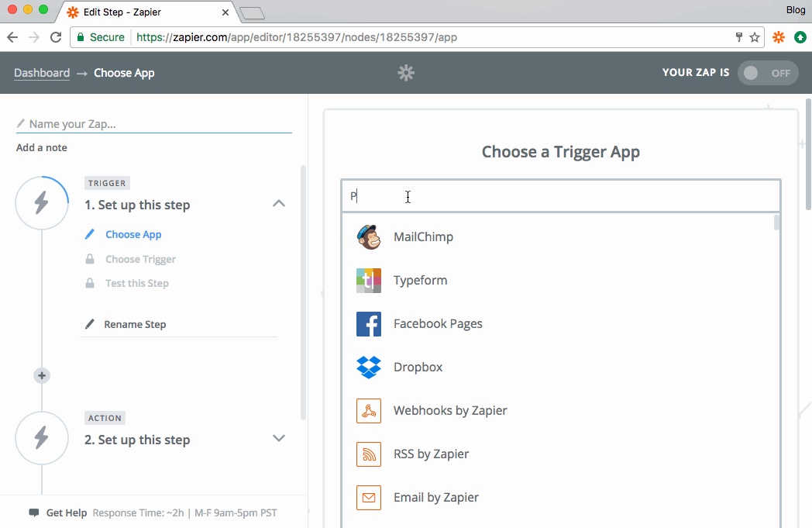Select the RSS by Zapier icon

(369, 454)
